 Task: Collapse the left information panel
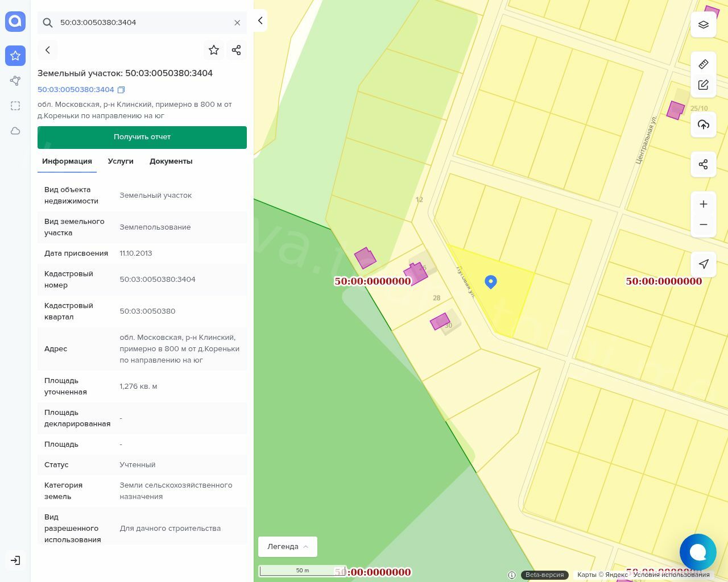[x=260, y=20]
